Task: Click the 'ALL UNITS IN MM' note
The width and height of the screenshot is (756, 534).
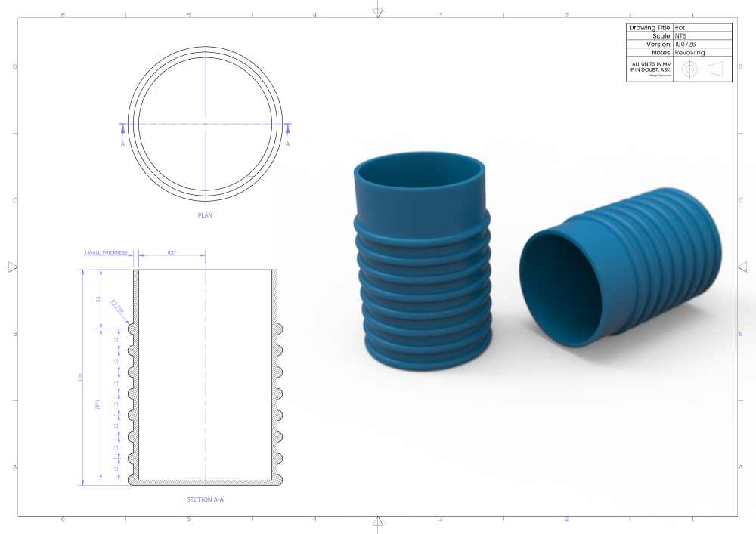Action: click(x=652, y=64)
